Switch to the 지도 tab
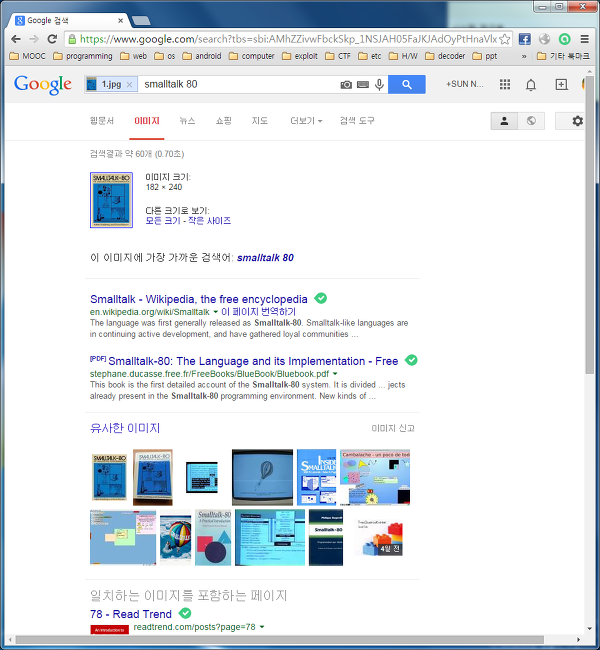600x650 pixels. [x=260, y=121]
